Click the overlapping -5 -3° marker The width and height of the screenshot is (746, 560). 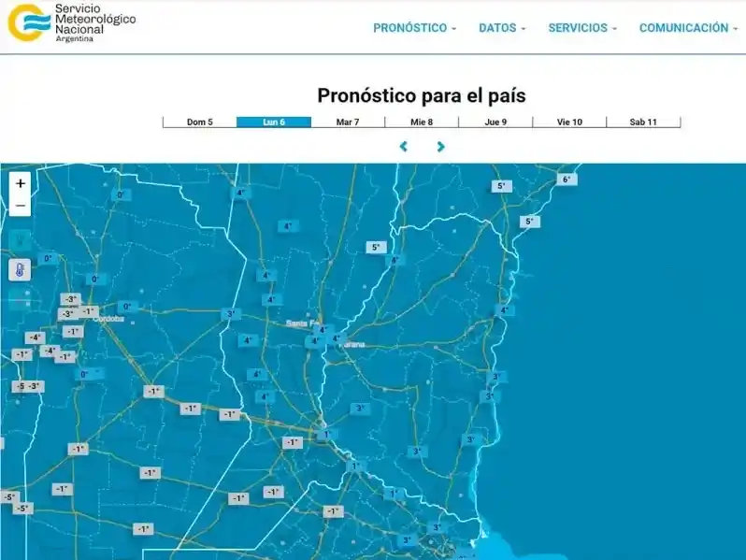pos(28,386)
